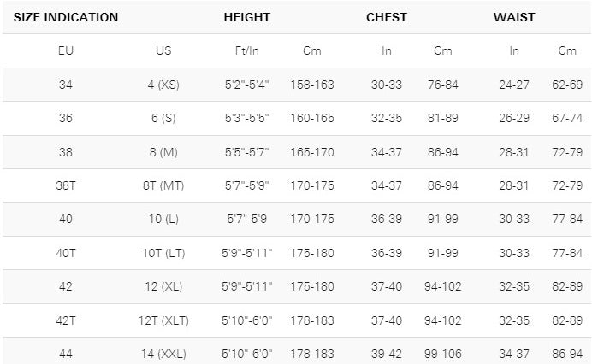This screenshot has height=364, width=592.
Task: Click the 8T (MT) size cell
Action: [163, 185]
